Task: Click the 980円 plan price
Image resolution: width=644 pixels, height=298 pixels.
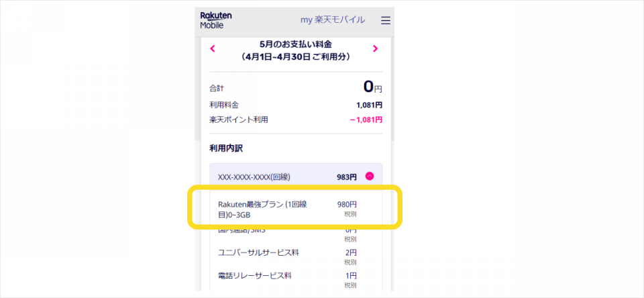Action: [346, 204]
